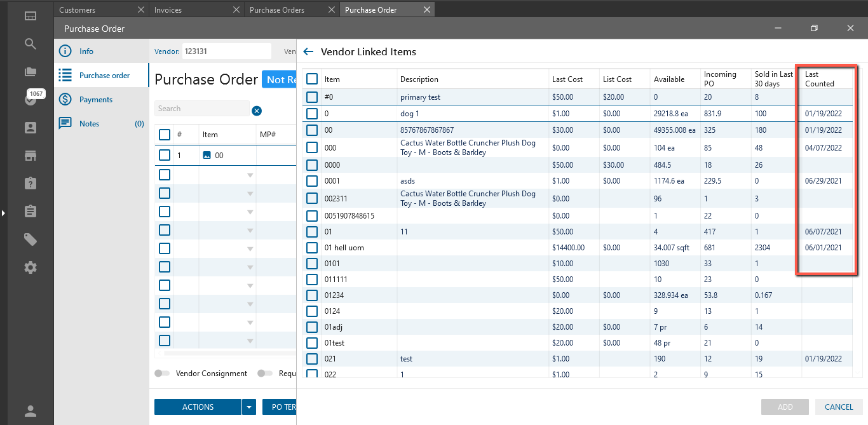Clear the search with the blue X icon
868x425 pixels.
[257, 111]
